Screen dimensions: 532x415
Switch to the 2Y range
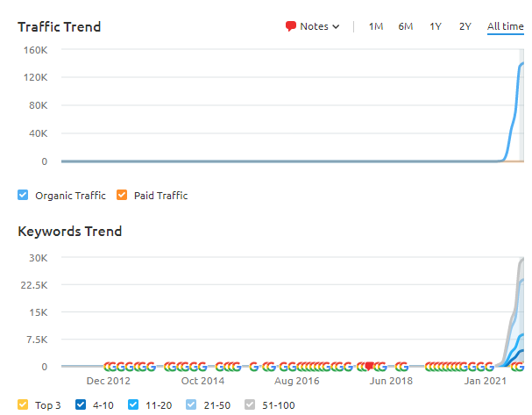(x=465, y=26)
